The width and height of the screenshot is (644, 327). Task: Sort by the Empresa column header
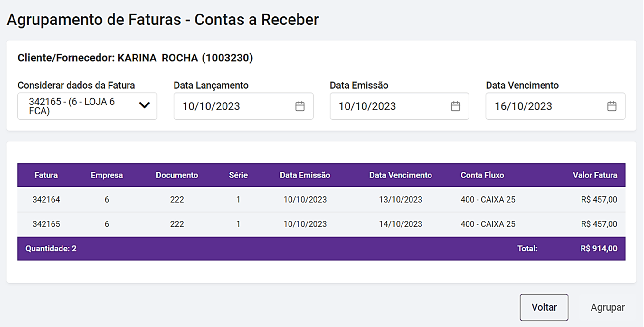107,175
